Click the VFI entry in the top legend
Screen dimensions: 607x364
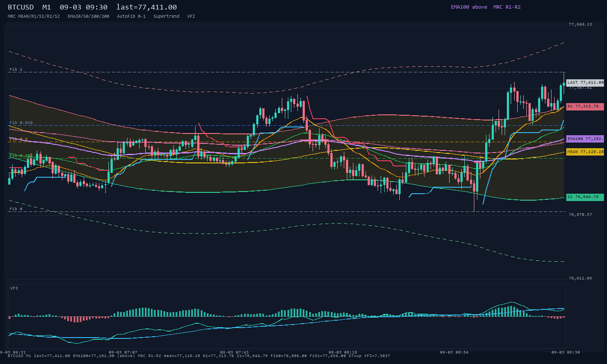(x=191, y=16)
